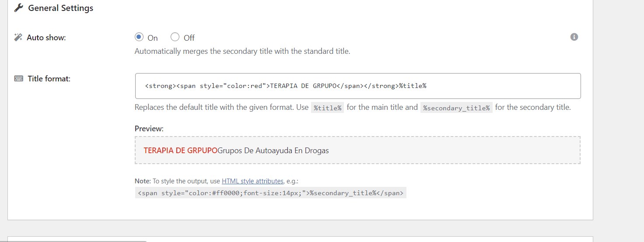Click the magic wand icon beside Auto show
Image resolution: width=644 pixels, height=242 pixels.
point(18,37)
